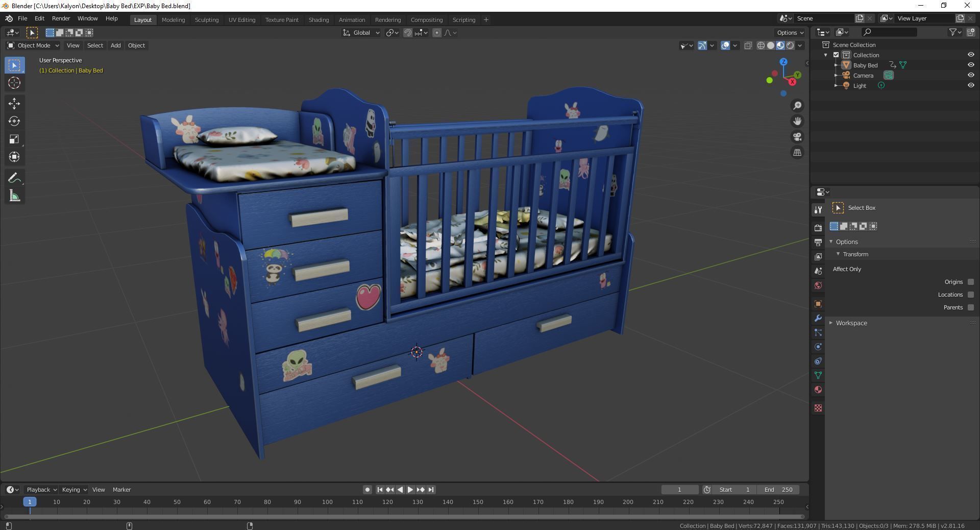
Task: Expand the Baby Bed outliner item
Action: coord(836,65)
